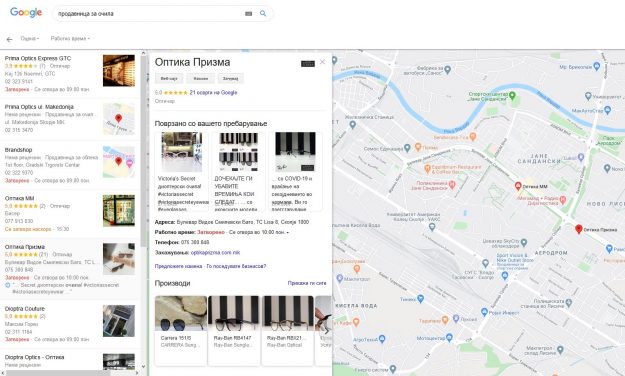Image resolution: width=625 pixels, height=376 pixels.
Task: Click the Прикажи ги сите products link
Action: pos(307,283)
